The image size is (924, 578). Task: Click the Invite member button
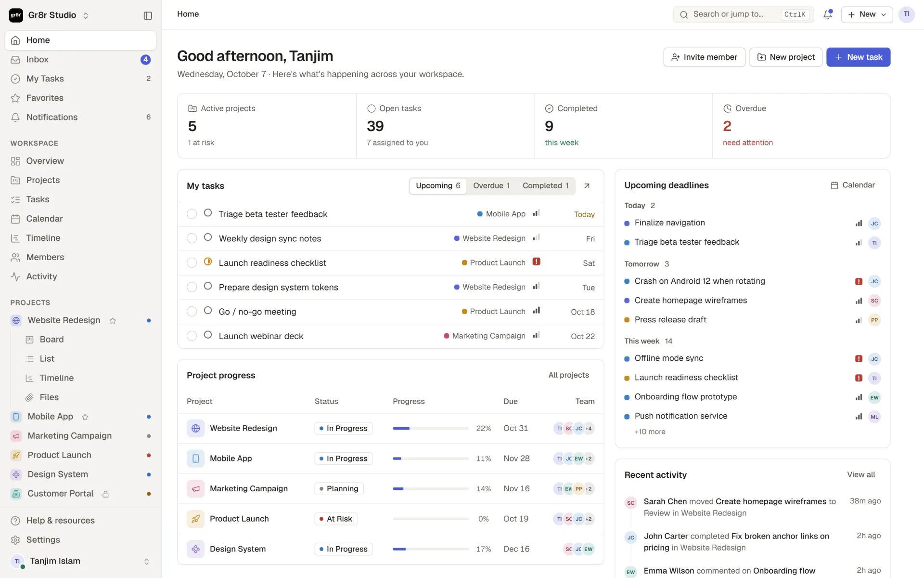click(x=704, y=57)
